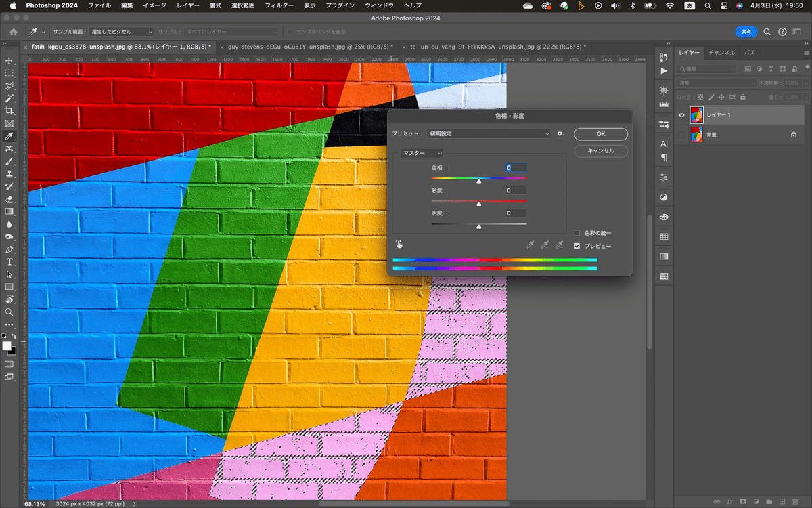
Task: Select the Move tool
Action: pyautogui.click(x=9, y=60)
